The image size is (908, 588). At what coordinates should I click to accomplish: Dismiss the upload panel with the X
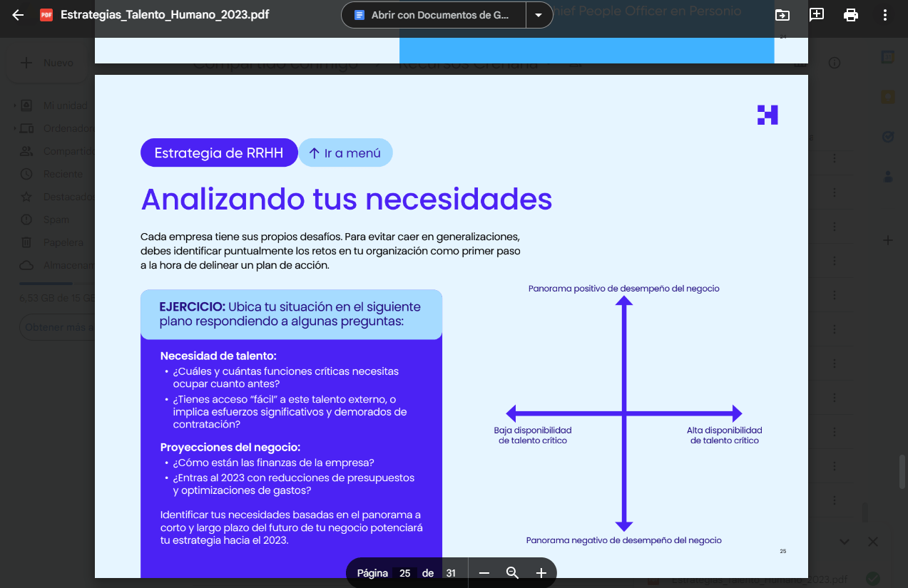tap(873, 542)
